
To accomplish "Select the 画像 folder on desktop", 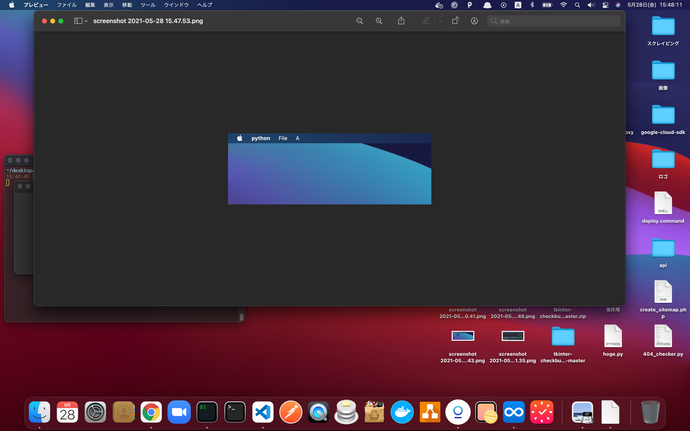I will pyautogui.click(x=663, y=75).
